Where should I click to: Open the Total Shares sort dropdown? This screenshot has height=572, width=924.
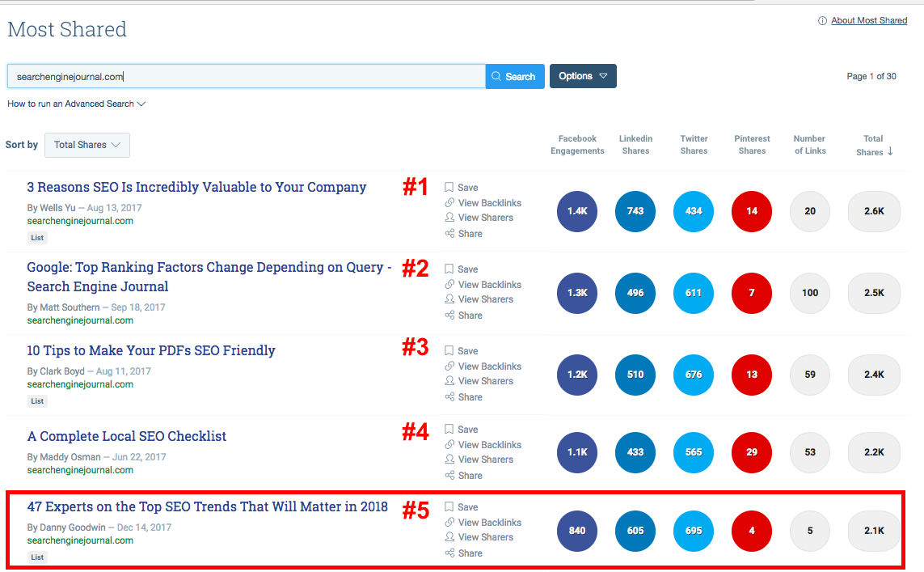pyautogui.click(x=86, y=145)
